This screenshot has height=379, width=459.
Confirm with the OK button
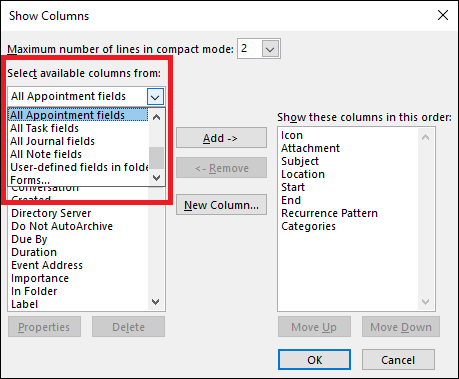314,360
